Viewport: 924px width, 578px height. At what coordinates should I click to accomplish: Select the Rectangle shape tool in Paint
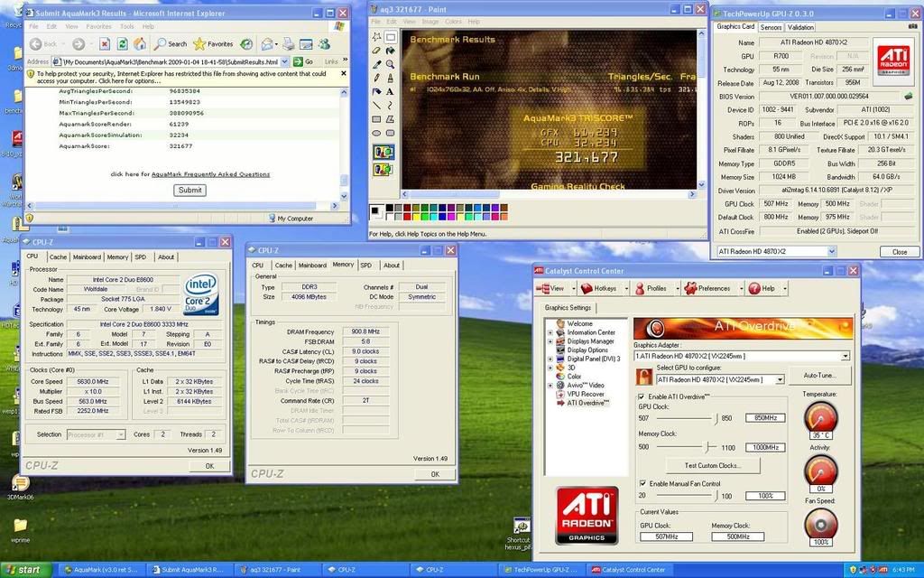(376, 119)
